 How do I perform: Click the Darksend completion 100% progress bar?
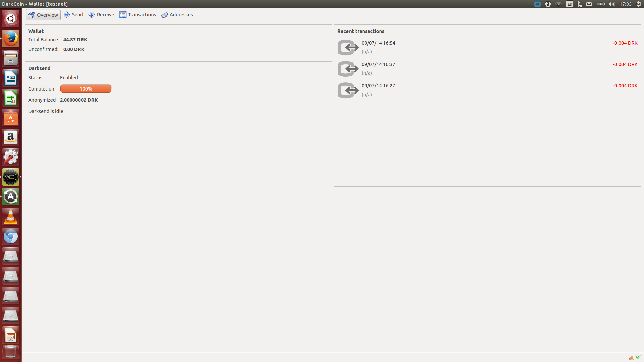[86, 89]
